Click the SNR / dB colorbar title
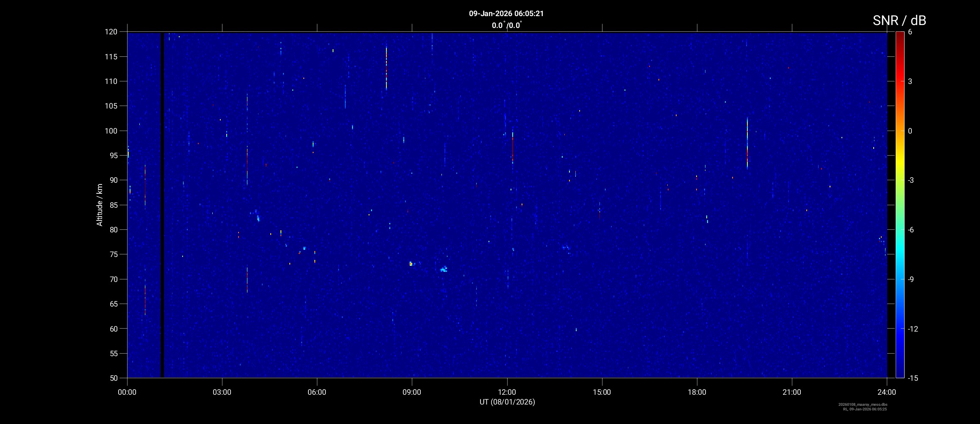Image resolution: width=980 pixels, height=424 pixels. [899, 20]
